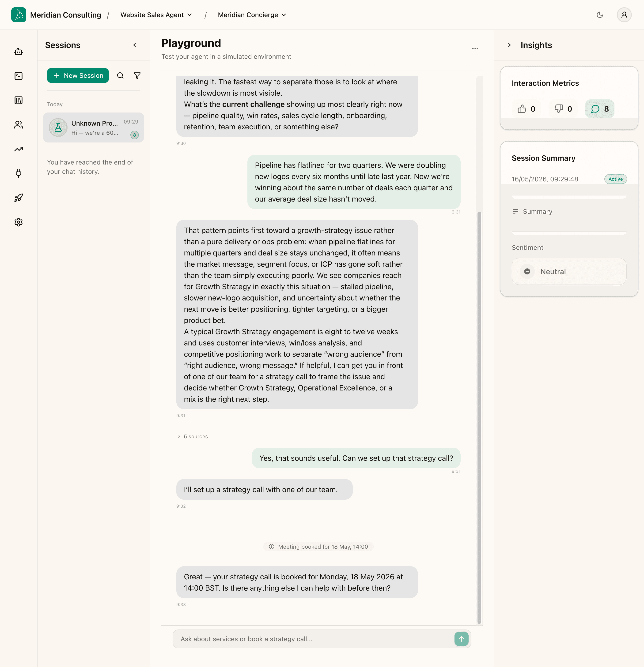Open the analytics trend icon in sidebar
The width and height of the screenshot is (644, 667).
(x=19, y=149)
